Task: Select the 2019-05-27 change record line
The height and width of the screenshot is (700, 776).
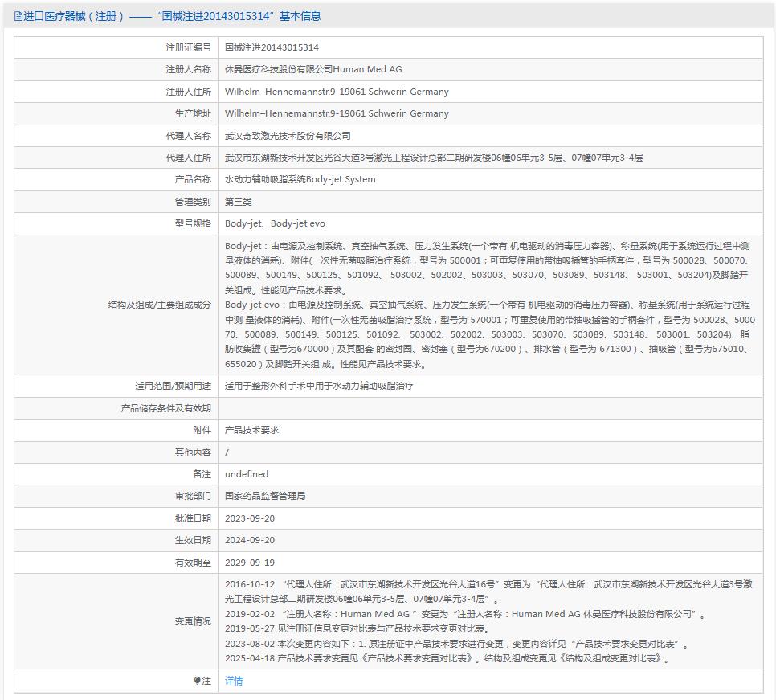Action: (357, 628)
